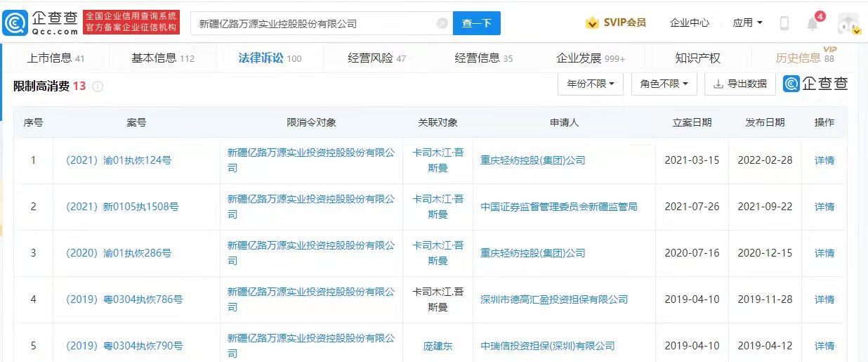Screen dimensions: 868x362
Task: Click the 发布日期 column header
Action: 765,122
